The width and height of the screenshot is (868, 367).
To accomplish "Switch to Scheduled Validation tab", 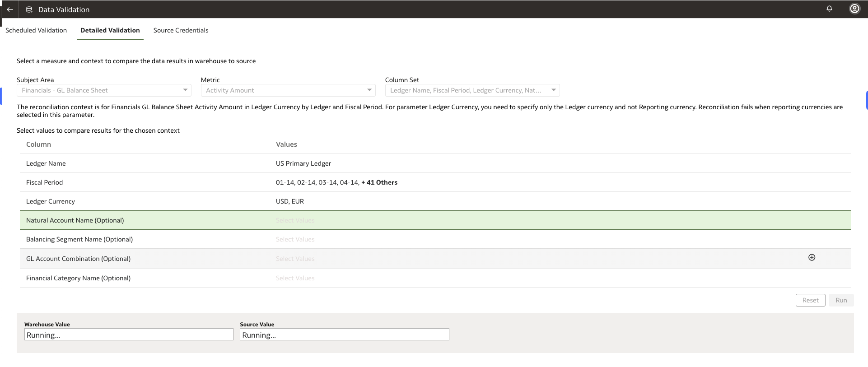I will tap(36, 30).
